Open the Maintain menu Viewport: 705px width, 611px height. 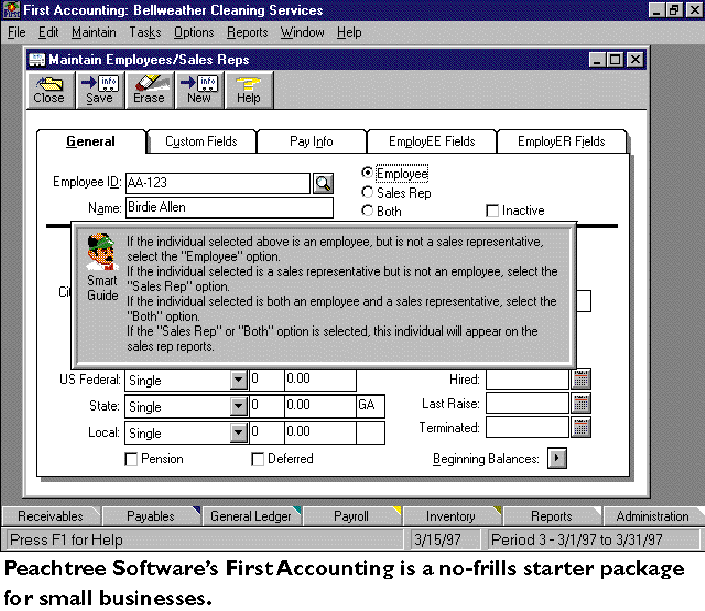(x=94, y=32)
